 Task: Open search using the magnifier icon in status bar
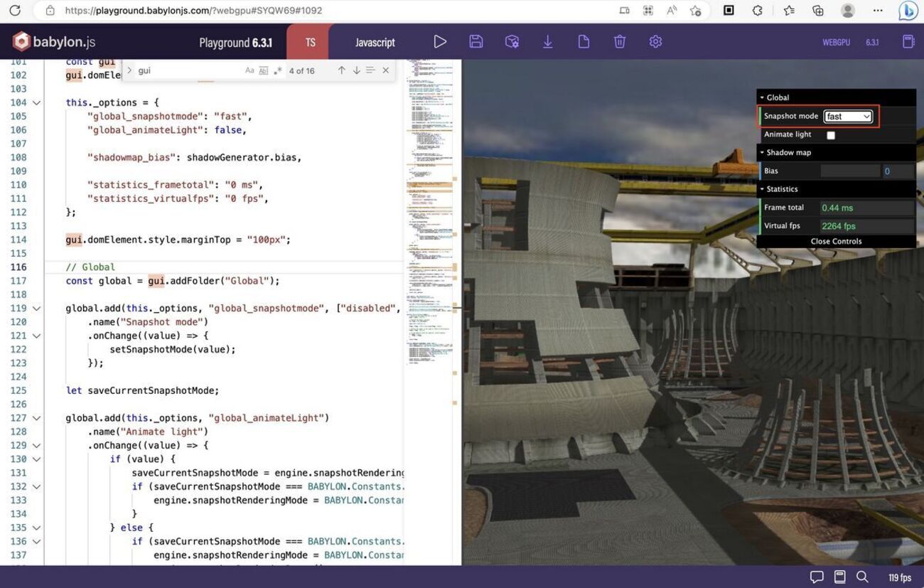click(863, 577)
